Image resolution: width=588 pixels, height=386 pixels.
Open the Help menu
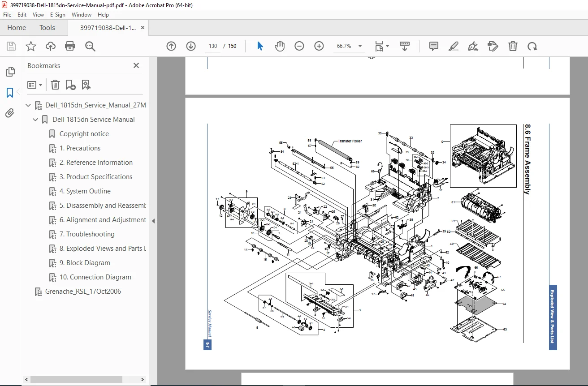[103, 14]
